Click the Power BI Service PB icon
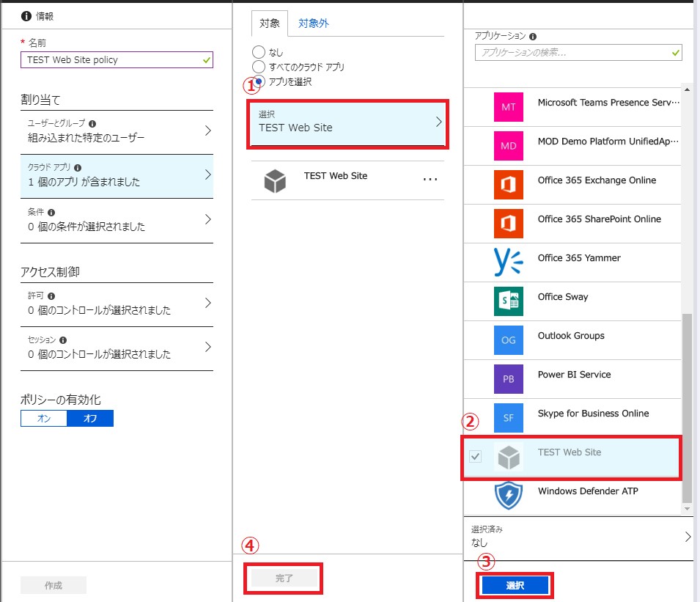The height and width of the screenshot is (602, 700). (508, 378)
